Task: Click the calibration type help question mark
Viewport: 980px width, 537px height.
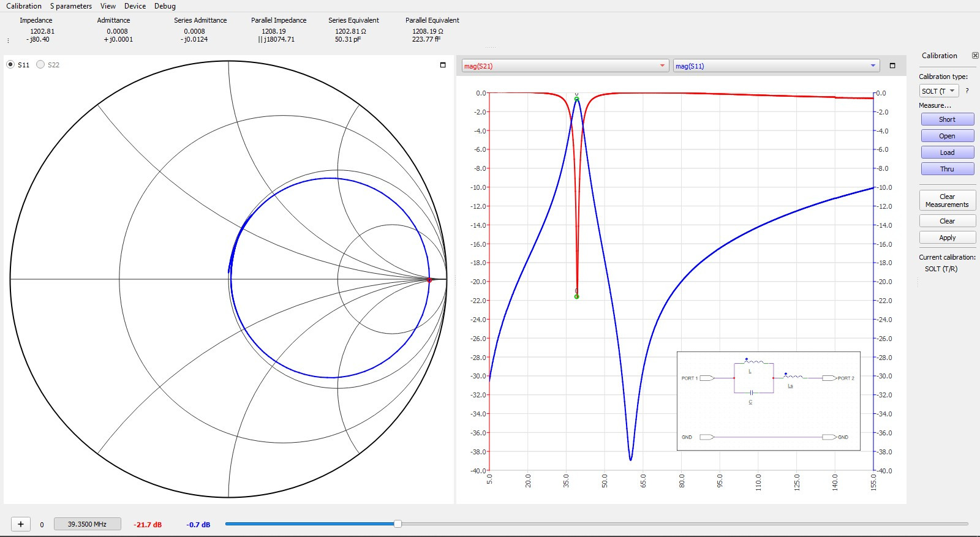Action: (967, 91)
